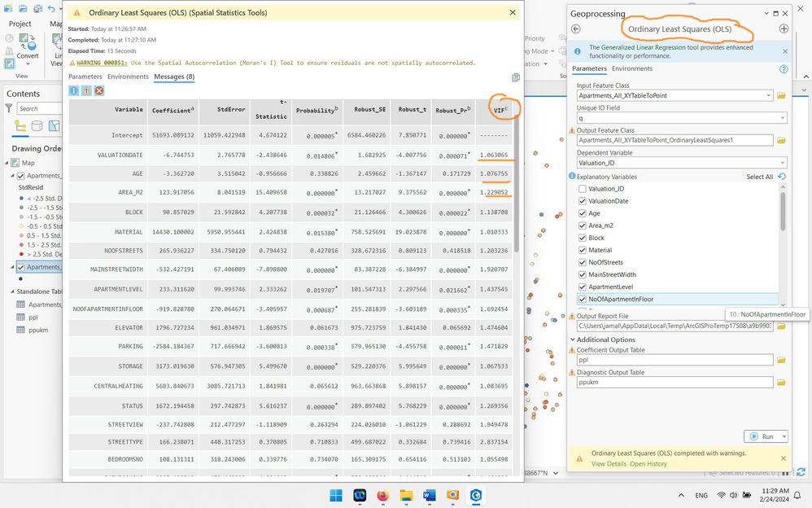Open the ppl standalone table
812x508 pixels.
pos(33,317)
